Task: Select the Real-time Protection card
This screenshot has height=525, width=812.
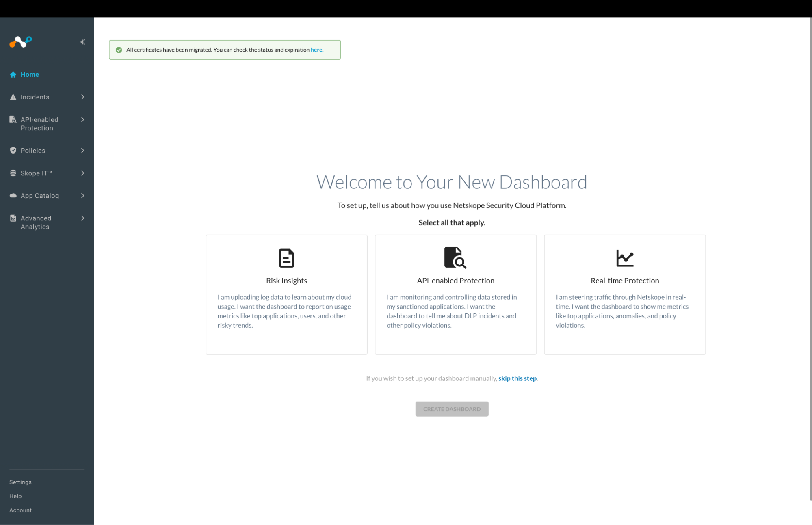Action: pos(625,295)
